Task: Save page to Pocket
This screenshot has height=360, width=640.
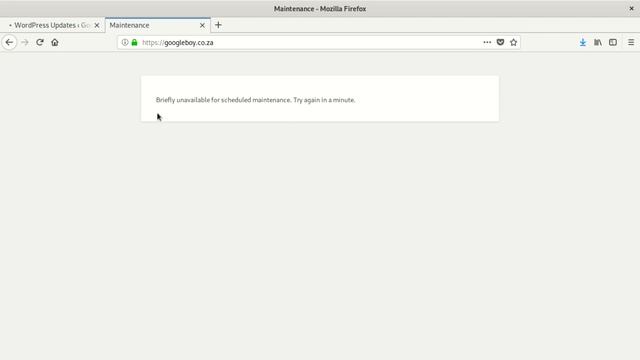Action: (500, 42)
